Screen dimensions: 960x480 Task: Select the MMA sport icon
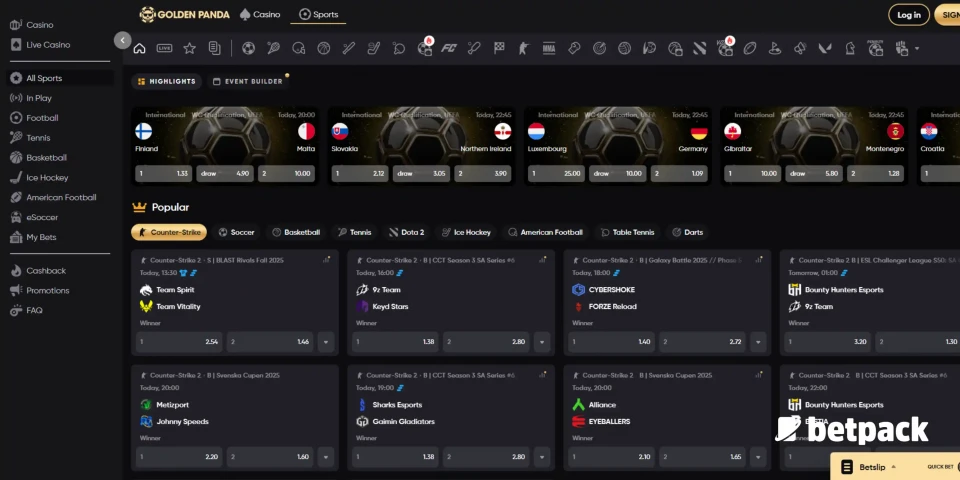click(549, 48)
